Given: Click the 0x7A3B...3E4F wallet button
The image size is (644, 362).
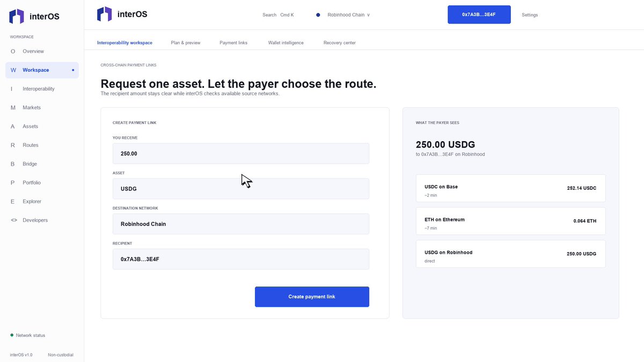Looking at the screenshot, I should click(x=479, y=15).
